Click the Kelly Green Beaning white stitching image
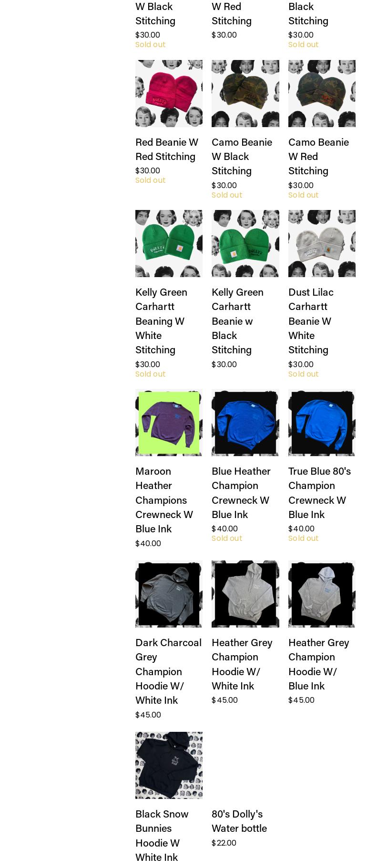The height and width of the screenshot is (868, 367). (169, 243)
